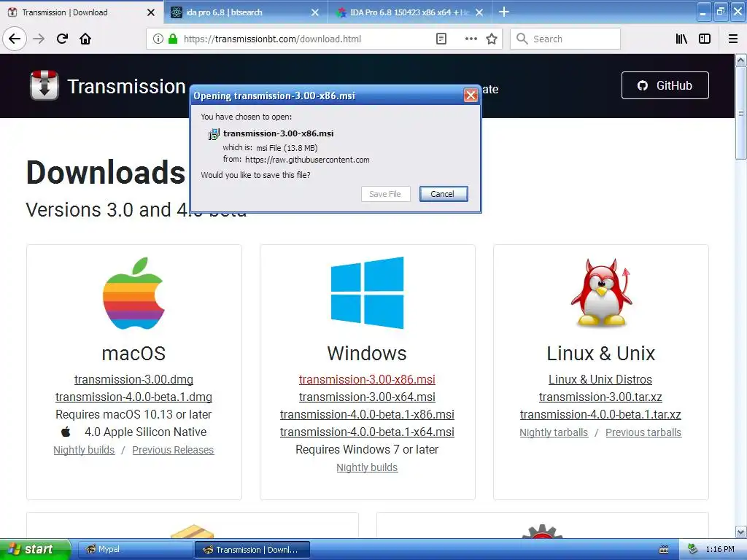Download transmission-4.0.0-beta.1.dmg
The width and height of the screenshot is (747, 560).
(x=134, y=397)
